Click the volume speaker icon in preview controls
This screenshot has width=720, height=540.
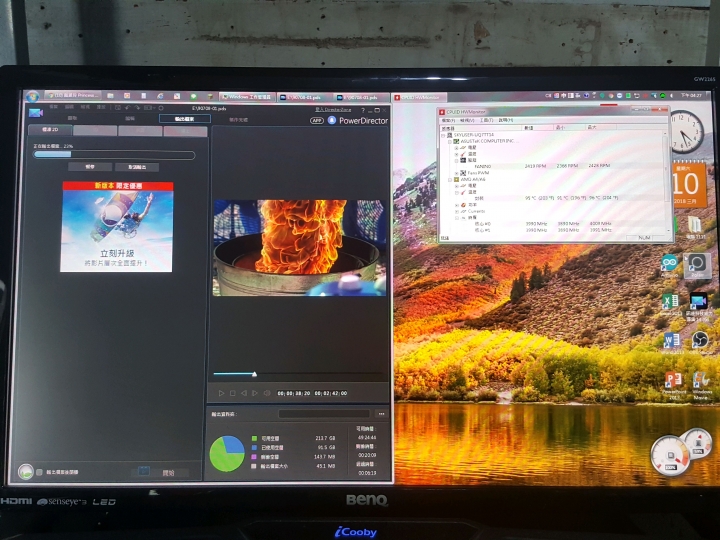coord(266,393)
